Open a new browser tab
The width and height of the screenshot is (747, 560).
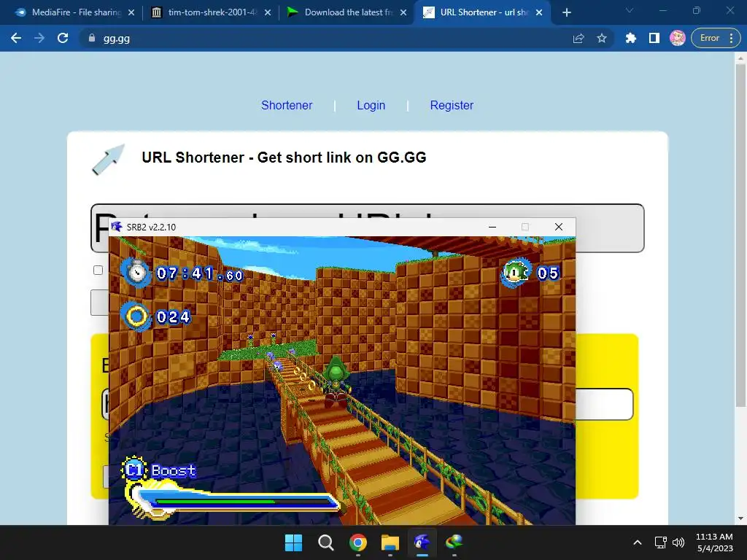566,12
